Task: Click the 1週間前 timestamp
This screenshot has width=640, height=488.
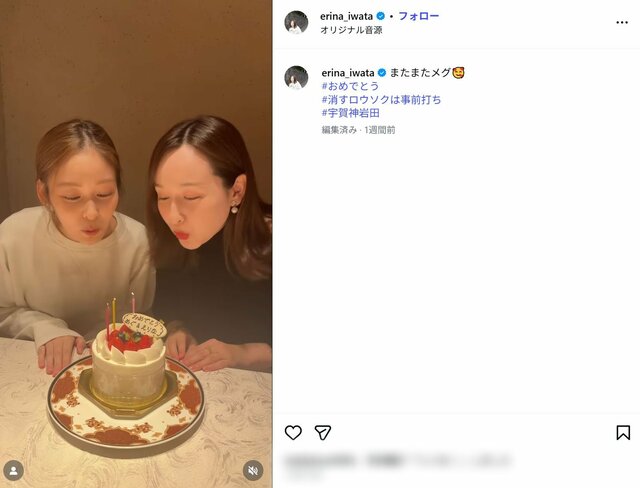Action: (x=380, y=130)
